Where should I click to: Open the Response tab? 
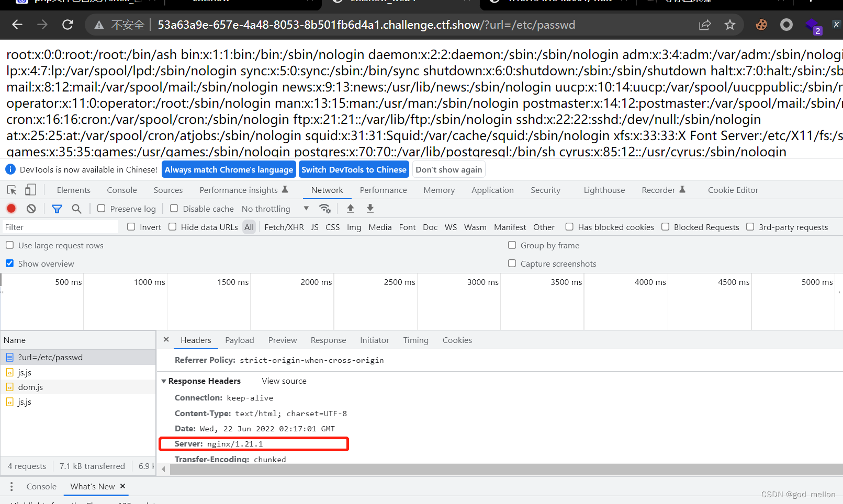pos(328,340)
